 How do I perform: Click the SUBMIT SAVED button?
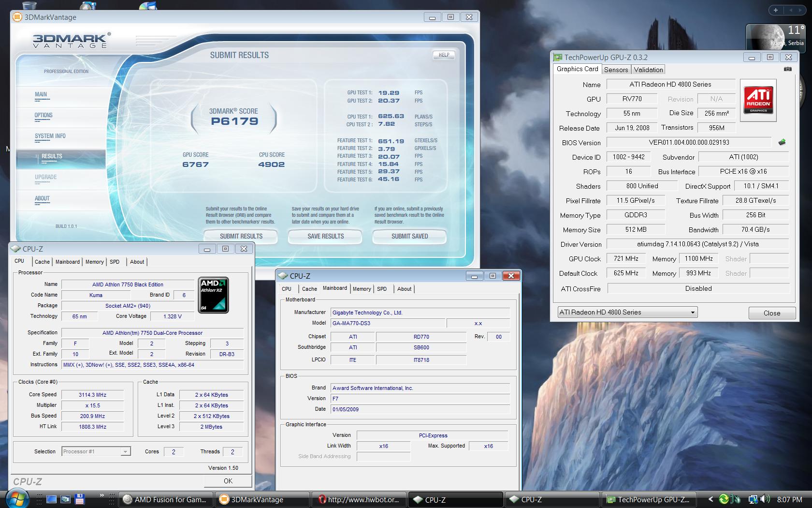tap(409, 236)
